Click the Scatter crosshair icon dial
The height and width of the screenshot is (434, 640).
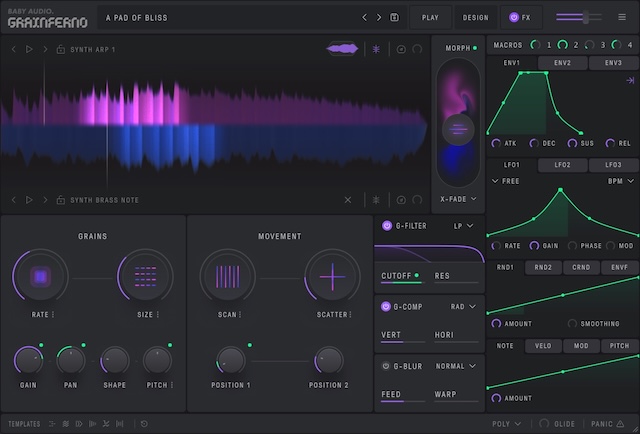coord(332,277)
